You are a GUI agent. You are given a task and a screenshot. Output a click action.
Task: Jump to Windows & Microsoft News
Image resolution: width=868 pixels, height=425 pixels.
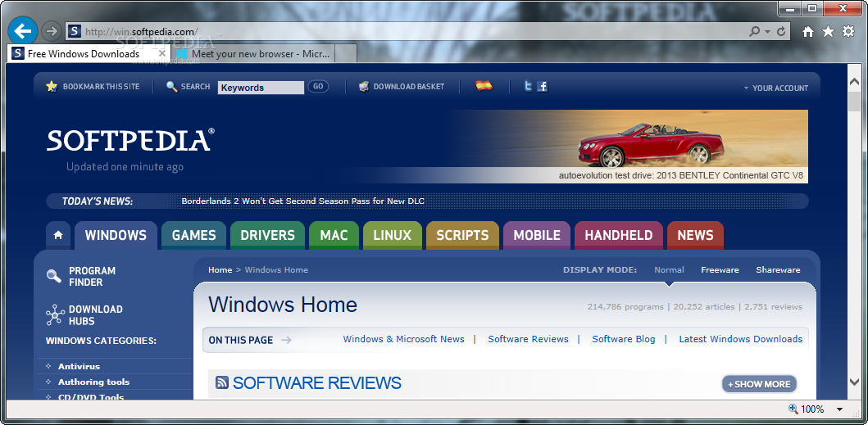403,339
